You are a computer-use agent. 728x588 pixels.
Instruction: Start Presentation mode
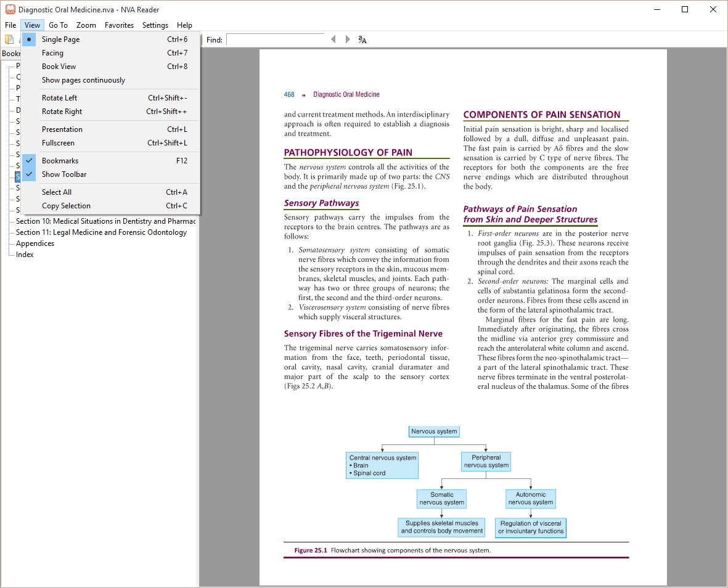[x=62, y=129]
